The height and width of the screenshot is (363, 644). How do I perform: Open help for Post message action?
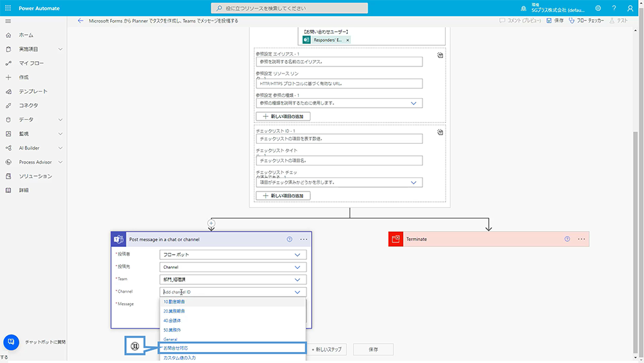(290, 239)
